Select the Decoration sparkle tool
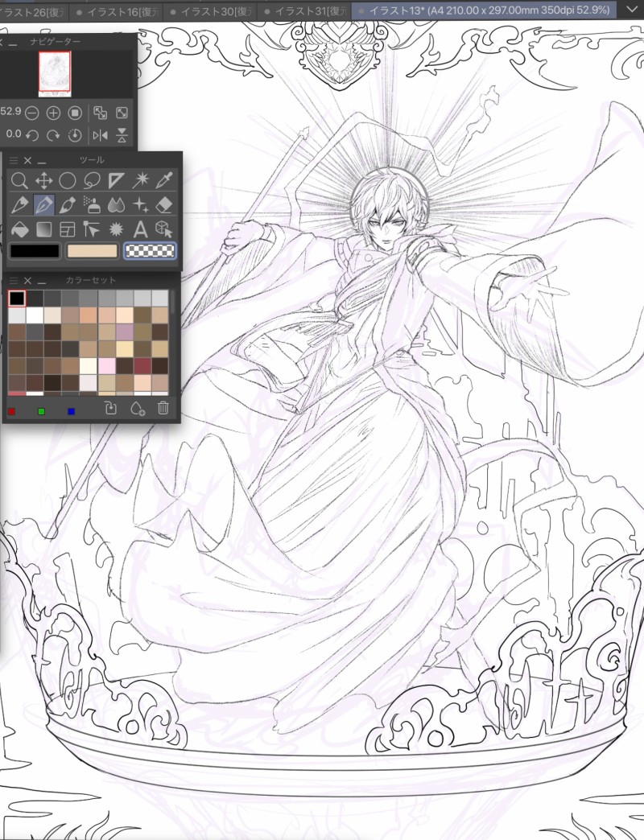Viewport: 644px width, 840px height. tap(140, 204)
